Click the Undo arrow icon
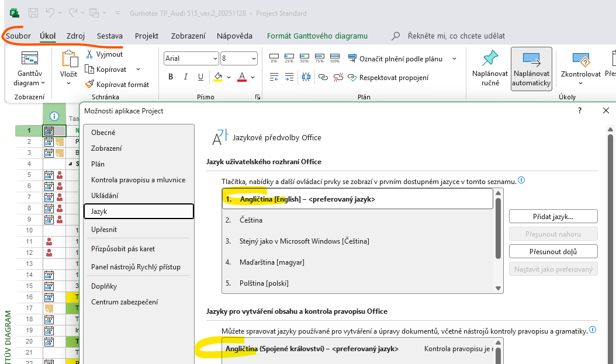 [50, 13]
